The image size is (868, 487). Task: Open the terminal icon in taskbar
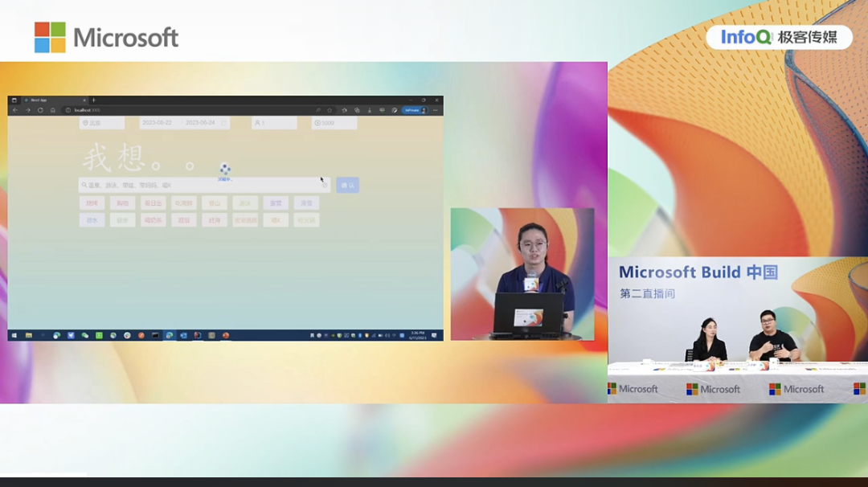coord(155,335)
